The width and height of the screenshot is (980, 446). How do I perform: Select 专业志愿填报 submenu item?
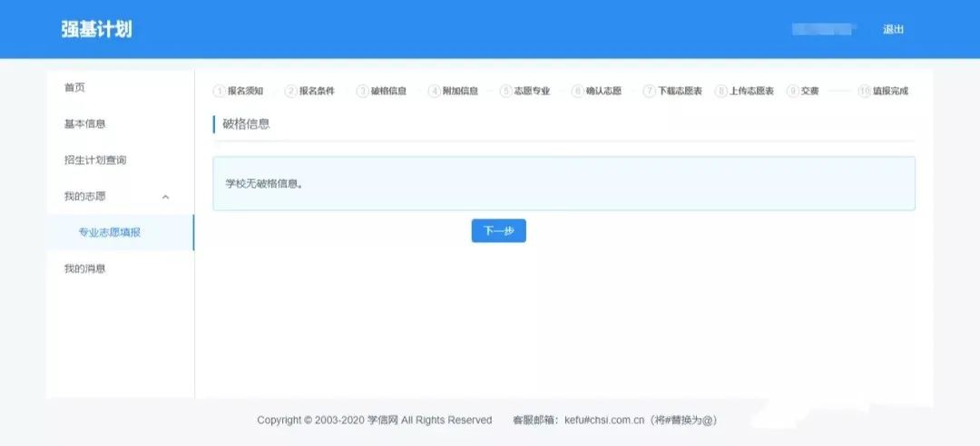point(109,233)
